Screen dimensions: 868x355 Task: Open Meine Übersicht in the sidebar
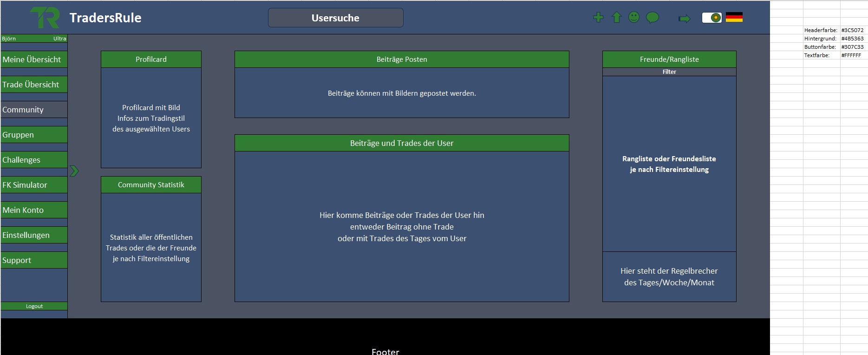34,59
